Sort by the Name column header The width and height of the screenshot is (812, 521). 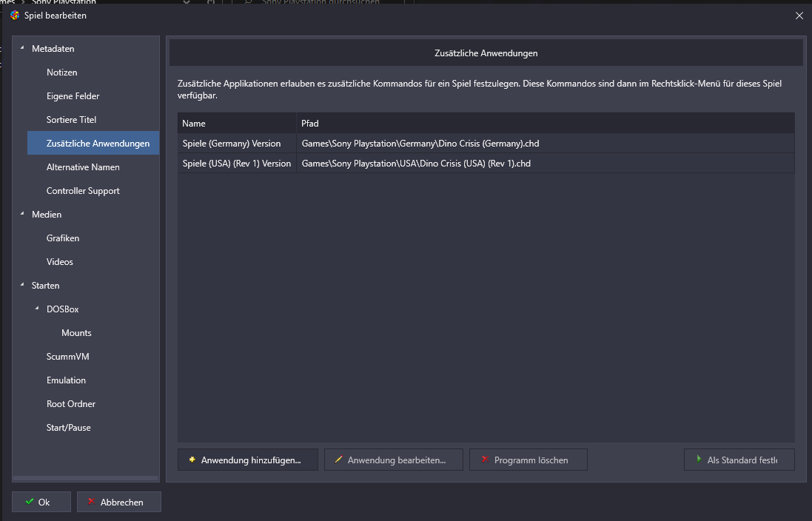point(237,124)
